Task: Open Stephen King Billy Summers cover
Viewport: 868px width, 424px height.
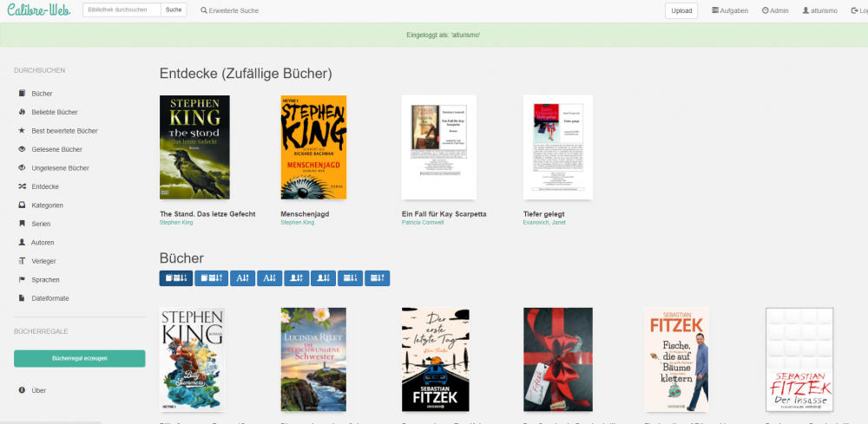Action: click(x=192, y=359)
